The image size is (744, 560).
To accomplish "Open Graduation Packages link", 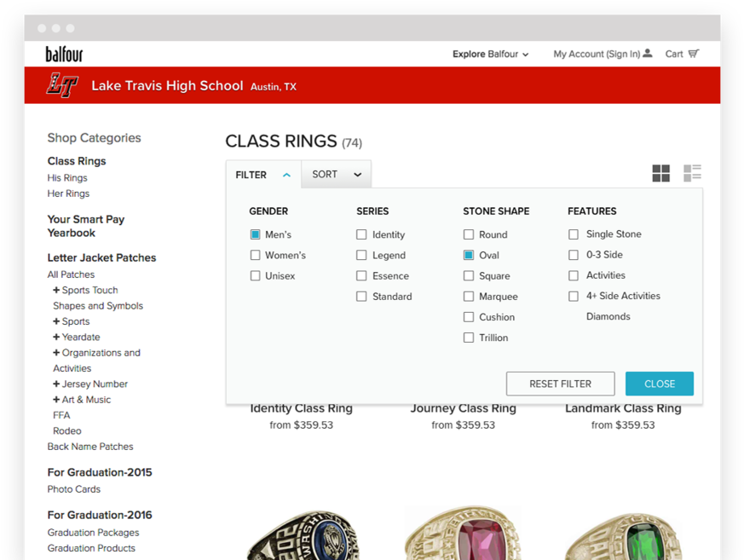I will click(93, 533).
